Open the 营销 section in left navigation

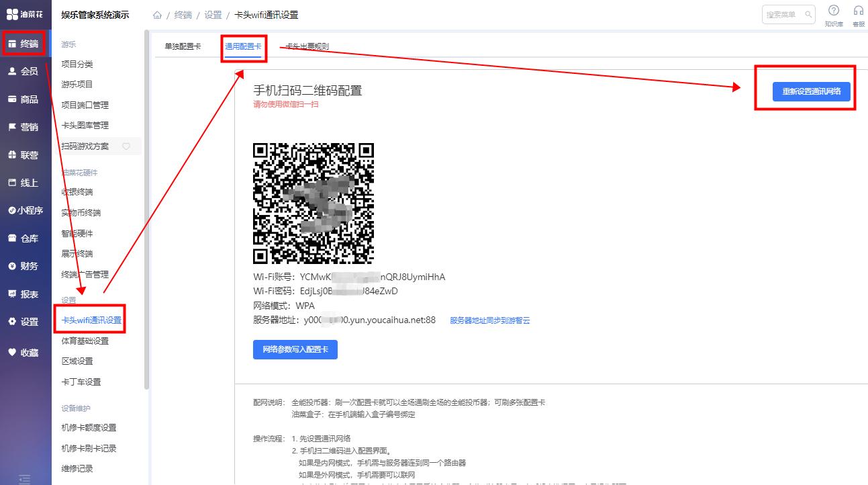click(24, 127)
